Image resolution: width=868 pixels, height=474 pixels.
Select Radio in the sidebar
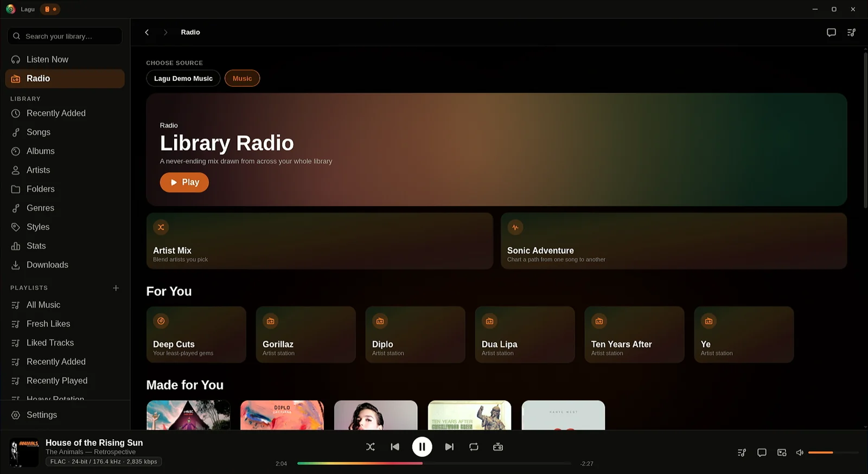[65, 79]
